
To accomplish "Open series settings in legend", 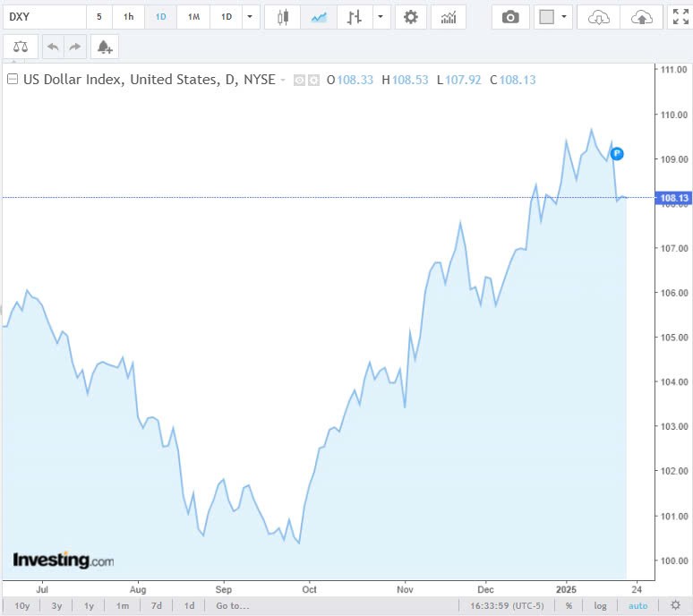I will (313, 81).
